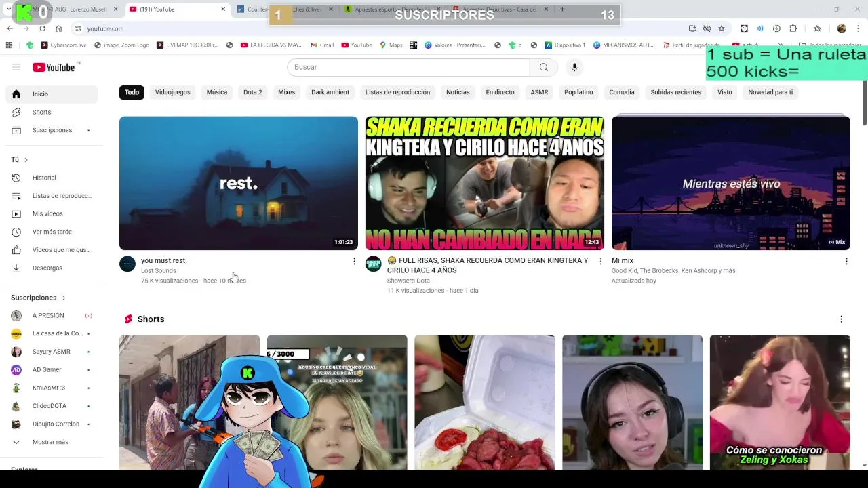This screenshot has width=868, height=488.
Task: Open Cyberscore.live bookmark
Action: pos(64,45)
